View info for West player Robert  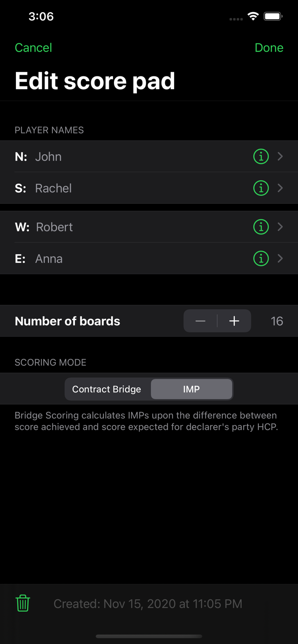pos(261,227)
